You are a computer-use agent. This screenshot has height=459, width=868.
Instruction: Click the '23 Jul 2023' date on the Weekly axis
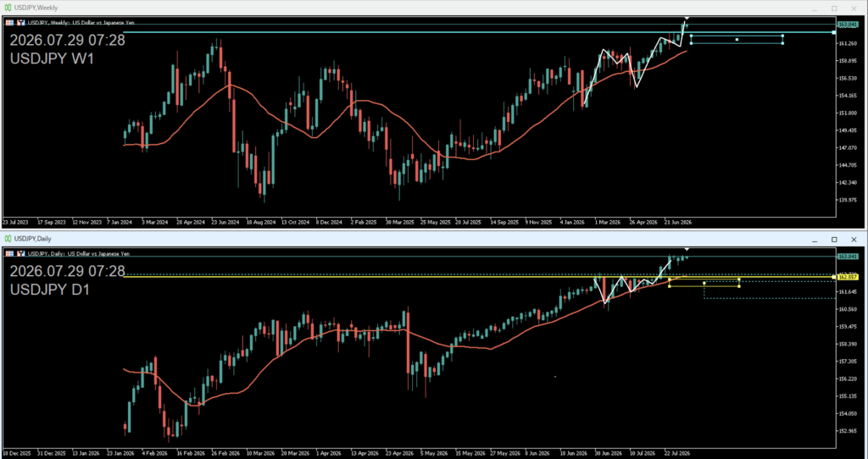(x=16, y=222)
